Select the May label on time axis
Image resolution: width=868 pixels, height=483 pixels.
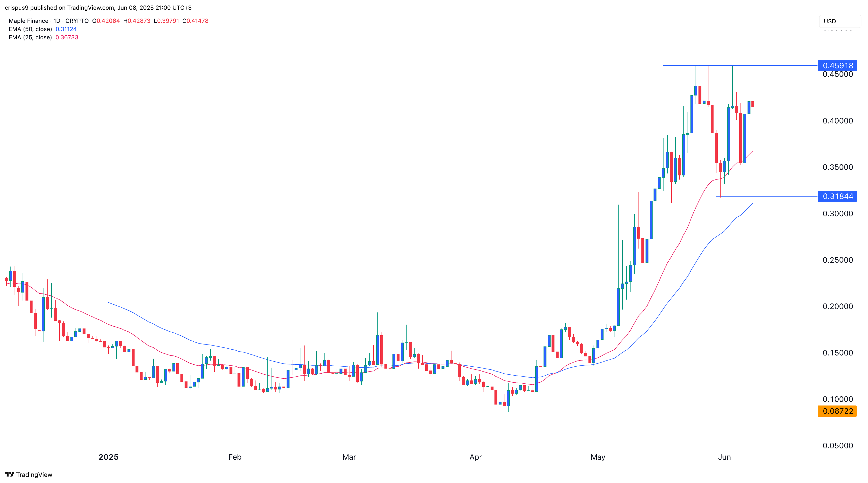[x=598, y=457]
